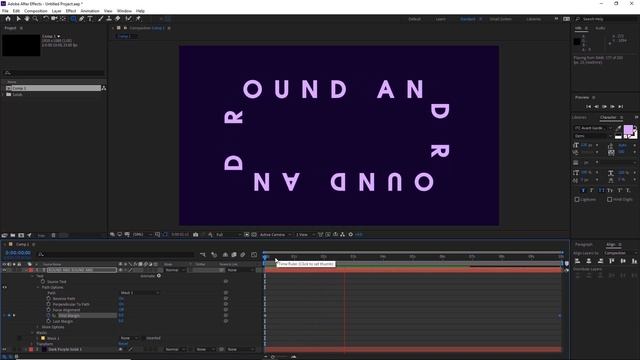Click Align Top in the Align panel
Image resolution: width=640 pixels, height=360 pixels.
(611, 261)
